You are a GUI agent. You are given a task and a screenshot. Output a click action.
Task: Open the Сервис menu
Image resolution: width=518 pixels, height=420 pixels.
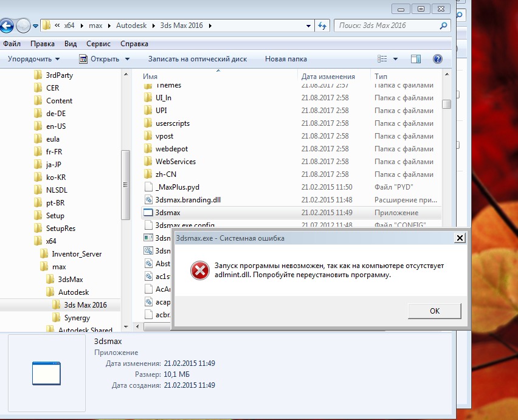(98, 44)
